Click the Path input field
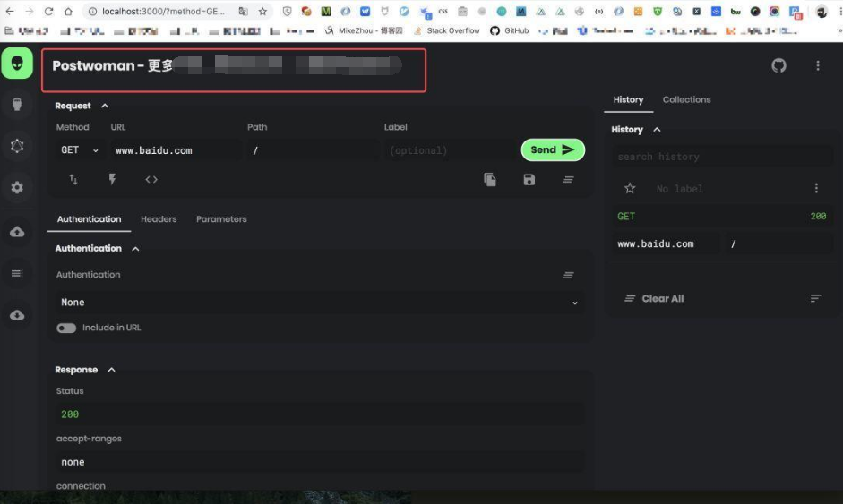Image resolution: width=843 pixels, height=504 pixels. [x=313, y=150]
